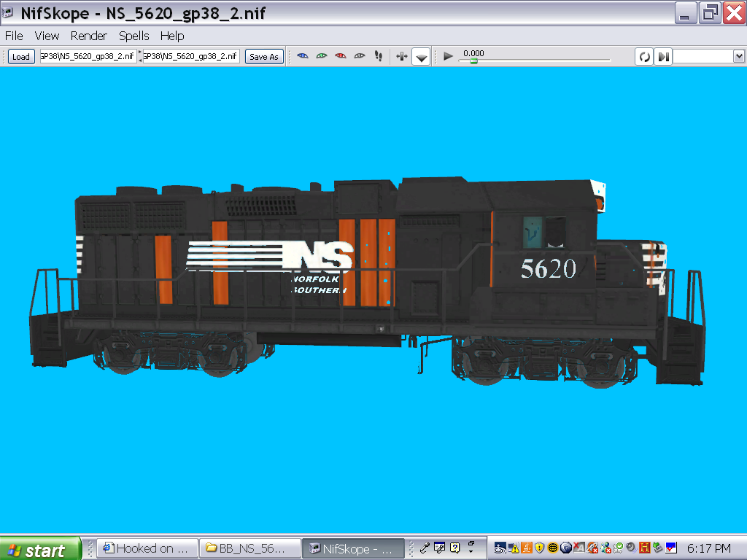
Task: Click the Load button
Action: 21,57
